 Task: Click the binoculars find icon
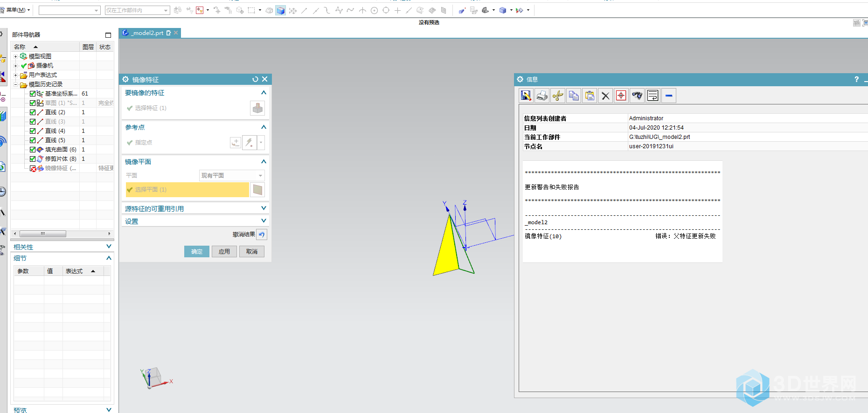pyautogui.click(x=637, y=96)
